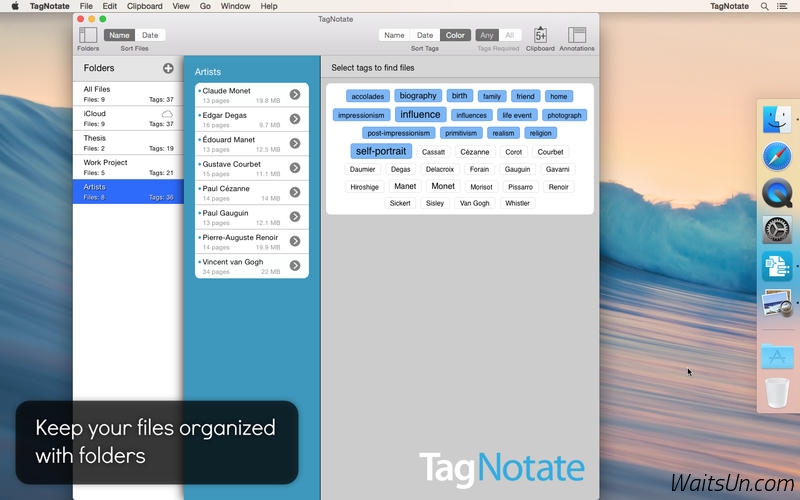Open the Help menu
This screenshot has width=800, height=500.
click(x=269, y=6)
